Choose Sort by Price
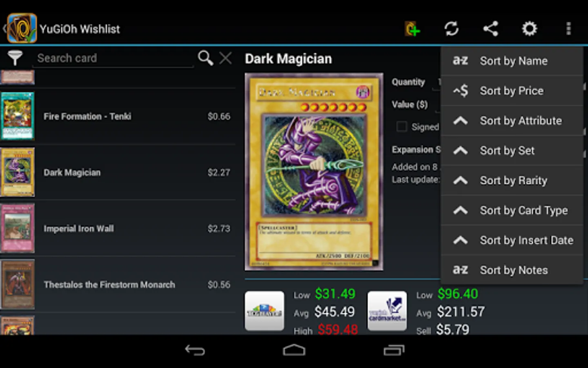This screenshot has width=588, height=368. (x=512, y=91)
